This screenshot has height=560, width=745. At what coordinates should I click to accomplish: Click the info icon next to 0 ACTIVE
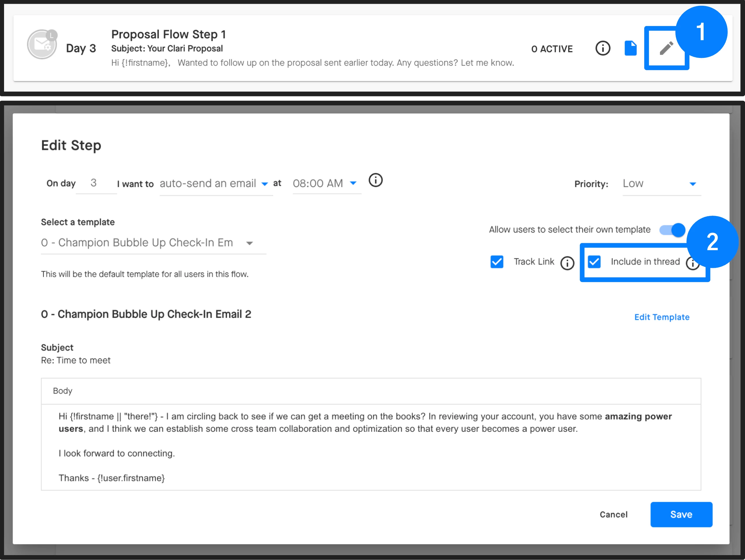pyautogui.click(x=603, y=48)
